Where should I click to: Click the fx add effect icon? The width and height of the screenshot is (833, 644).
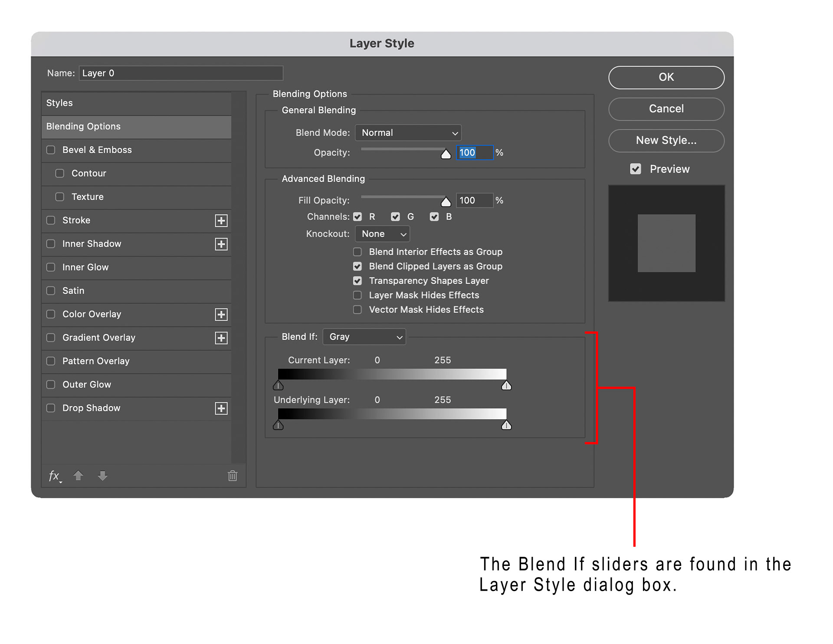[x=54, y=476]
